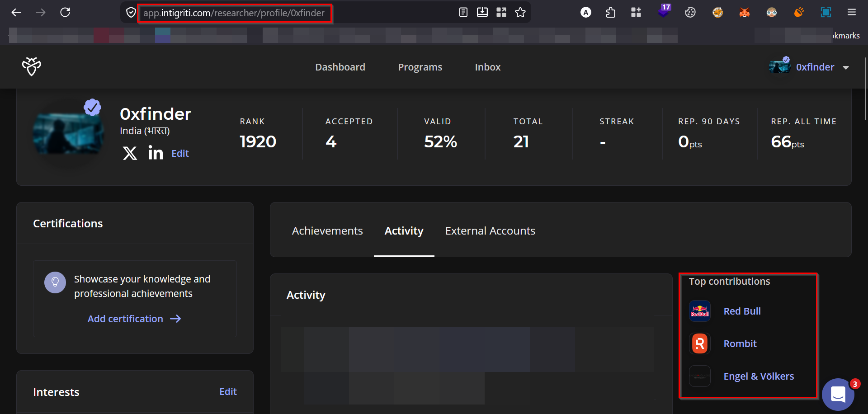This screenshot has height=414, width=868.
Task: Click the address bar URL field
Action: (234, 13)
